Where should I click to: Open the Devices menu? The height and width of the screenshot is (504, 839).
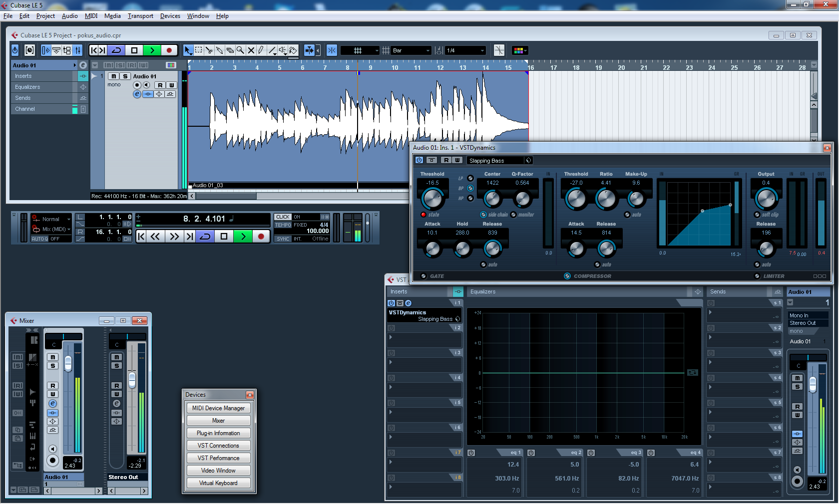(x=170, y=16)
